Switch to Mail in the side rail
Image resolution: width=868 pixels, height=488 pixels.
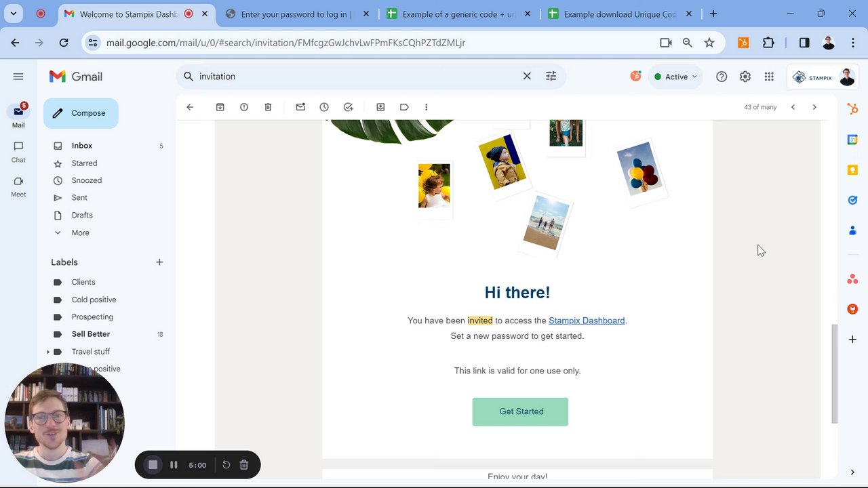[x=18, y=116]
